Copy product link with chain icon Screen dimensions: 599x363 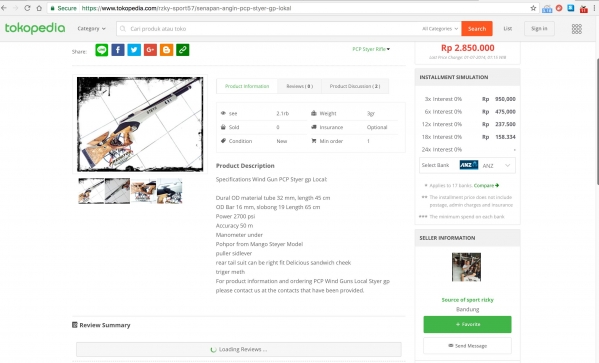[x=183, y=50]
